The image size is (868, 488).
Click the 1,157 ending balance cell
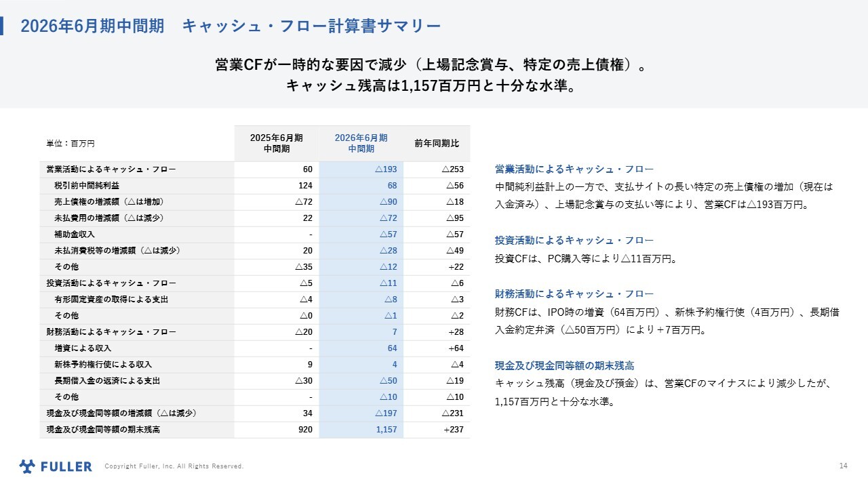coord(386,430)
